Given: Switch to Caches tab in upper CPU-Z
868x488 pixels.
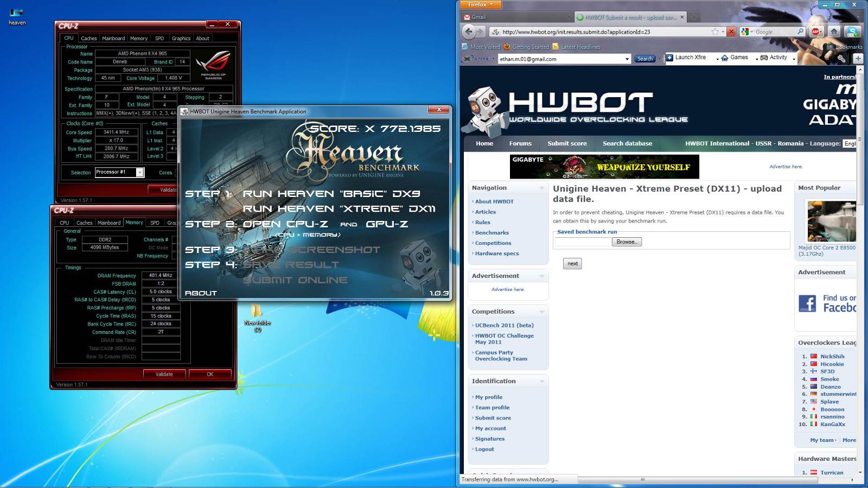Looking at the screenshot, I should click(x=88, y=38).
